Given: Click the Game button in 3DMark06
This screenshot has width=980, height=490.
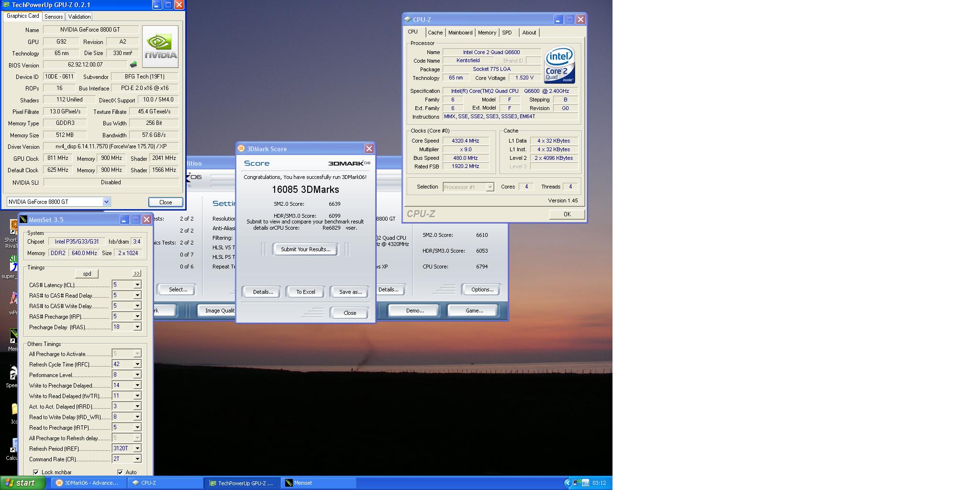Looking at the screenshot, I should pos(474,311).
